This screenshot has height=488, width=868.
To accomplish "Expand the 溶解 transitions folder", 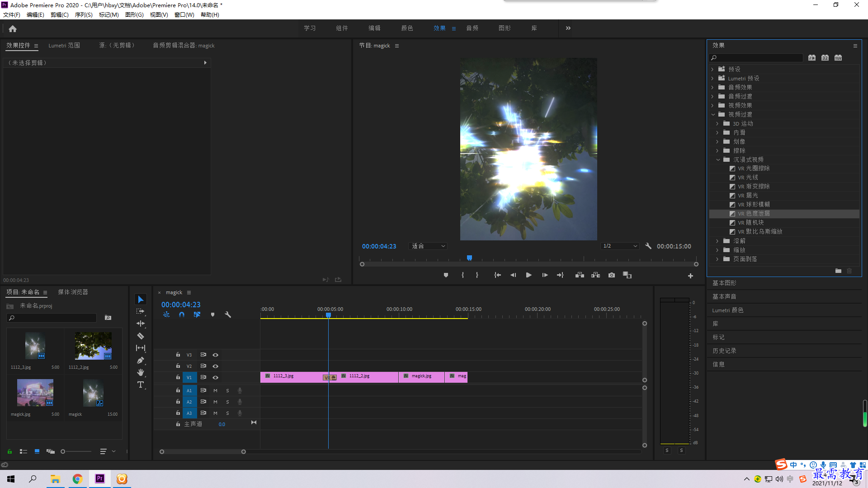I will point(717,241).
